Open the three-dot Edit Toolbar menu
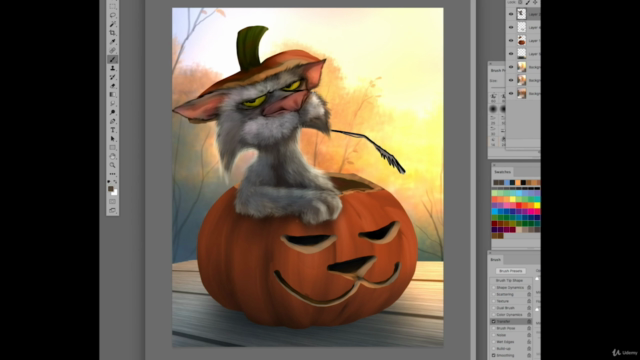Viewport: 640px width, 360px height. pos(113,174)
